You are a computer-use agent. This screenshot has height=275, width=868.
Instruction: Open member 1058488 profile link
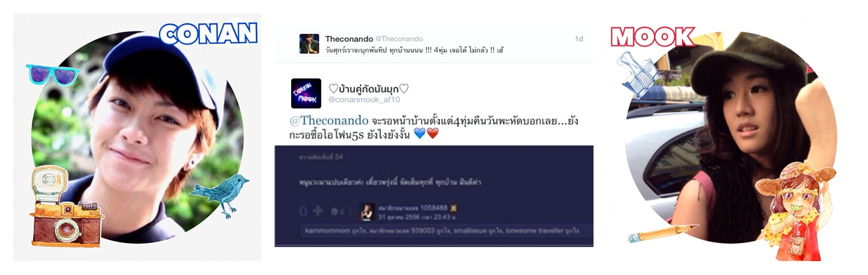pyautogui.click(x=413, y=207)
